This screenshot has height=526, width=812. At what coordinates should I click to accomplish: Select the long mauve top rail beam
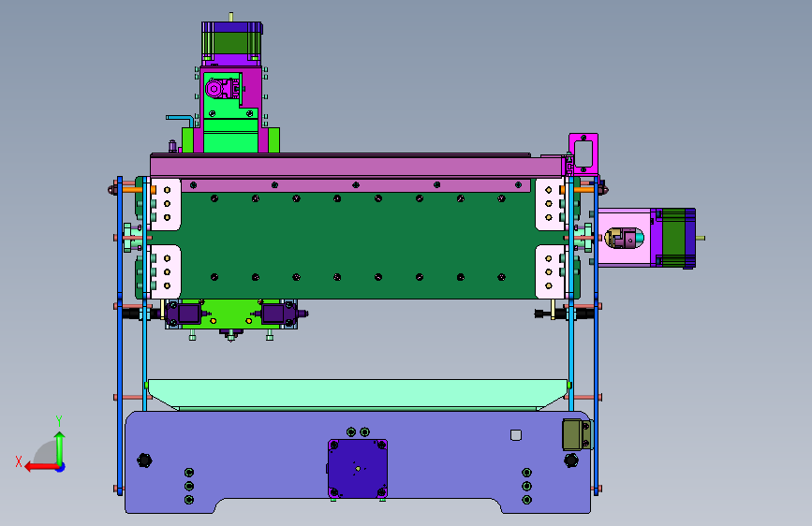click(x=358, y=166)
